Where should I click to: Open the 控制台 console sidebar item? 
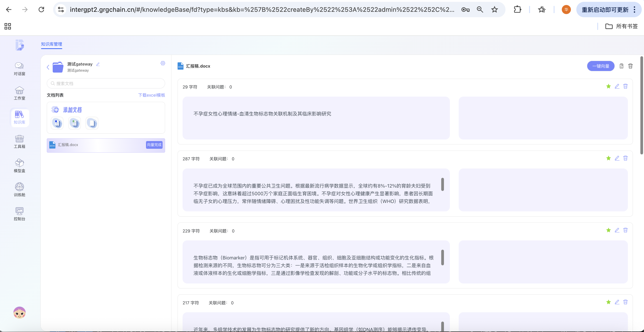tap(19, 214)
